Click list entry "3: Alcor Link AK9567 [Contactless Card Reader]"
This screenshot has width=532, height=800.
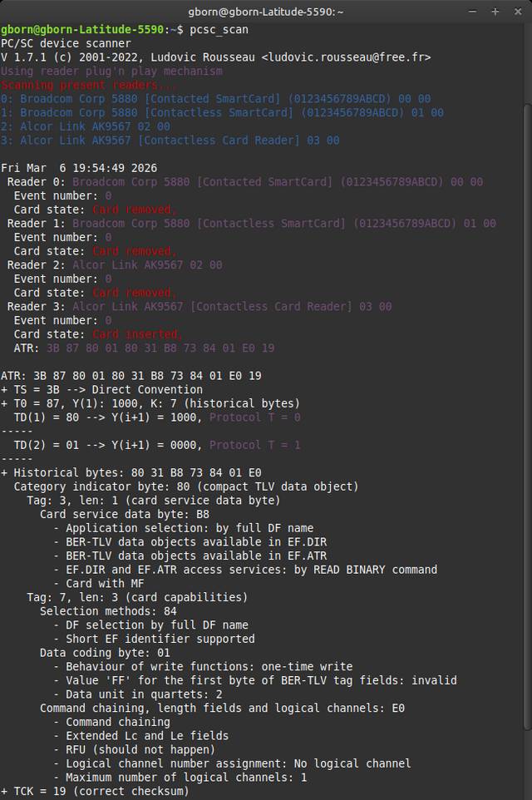coord(170,141)
